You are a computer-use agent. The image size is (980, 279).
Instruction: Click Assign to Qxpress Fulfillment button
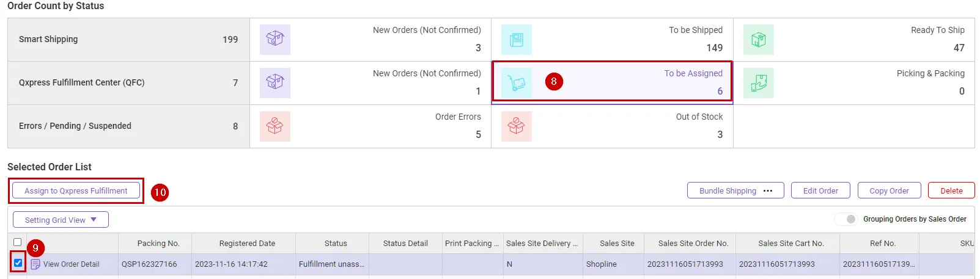click(x=76, y=191)
